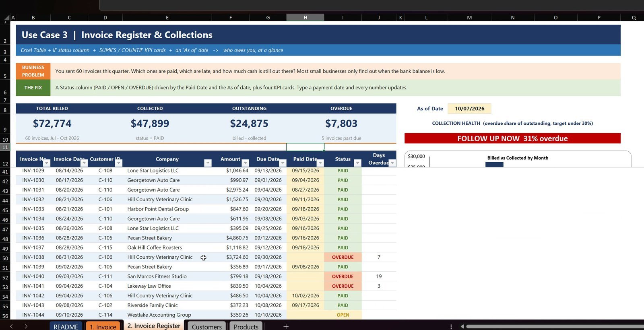Click the horizontal scrollbar left arrow
Screen dimensions: 644x330
coord(462,326)
